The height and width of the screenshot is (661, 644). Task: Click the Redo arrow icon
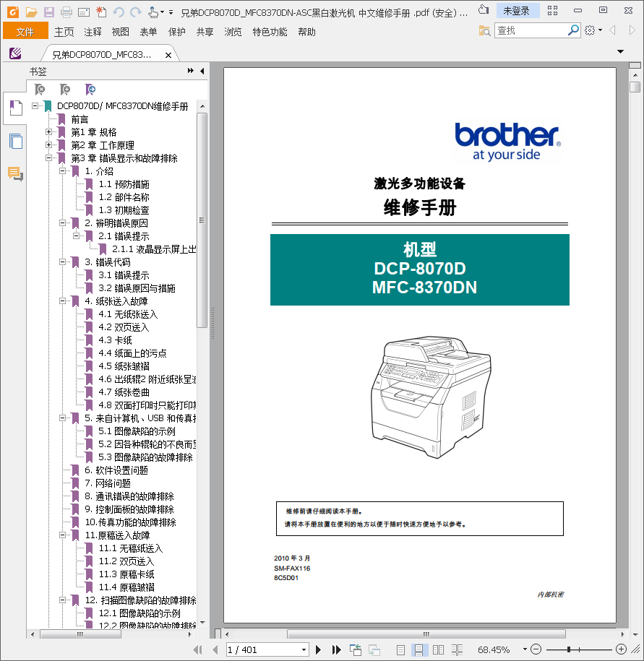136,12
